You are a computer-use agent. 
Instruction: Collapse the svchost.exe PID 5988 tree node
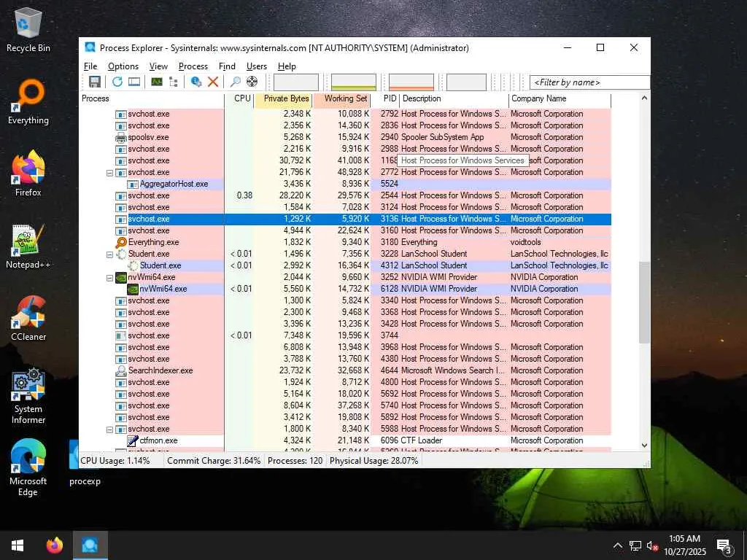click(109, 429)
